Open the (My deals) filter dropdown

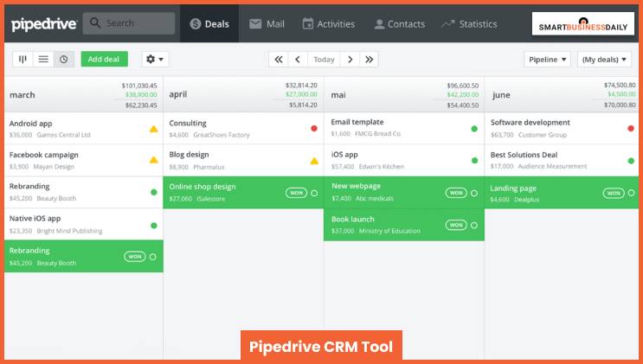tap(604, 60)
